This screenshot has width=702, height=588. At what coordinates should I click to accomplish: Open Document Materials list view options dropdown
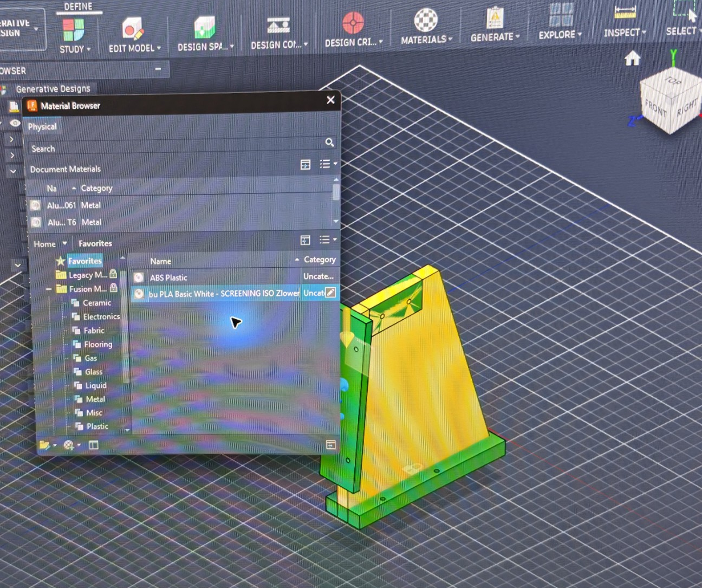pos(328,164)
